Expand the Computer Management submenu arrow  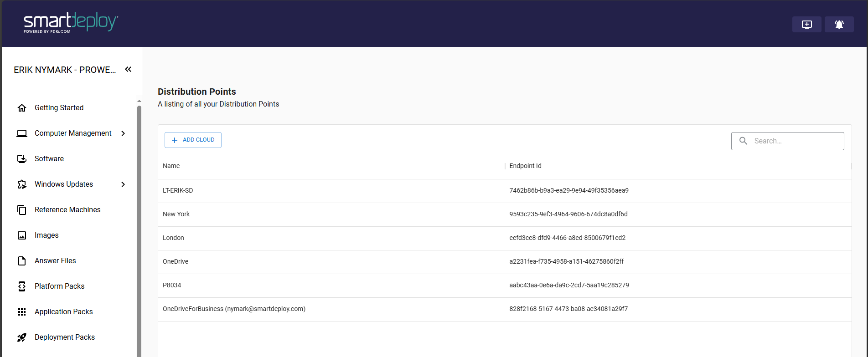pos(123,133)
